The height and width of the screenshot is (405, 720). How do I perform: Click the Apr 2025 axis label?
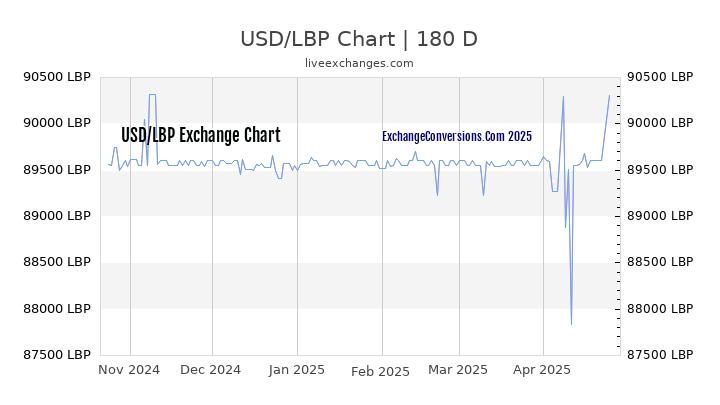(542, 370)
